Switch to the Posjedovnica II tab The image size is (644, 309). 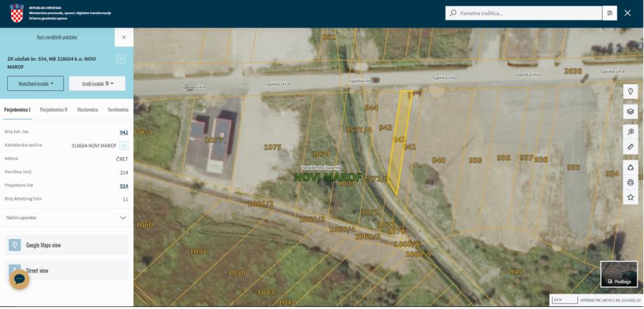[53, 110]
